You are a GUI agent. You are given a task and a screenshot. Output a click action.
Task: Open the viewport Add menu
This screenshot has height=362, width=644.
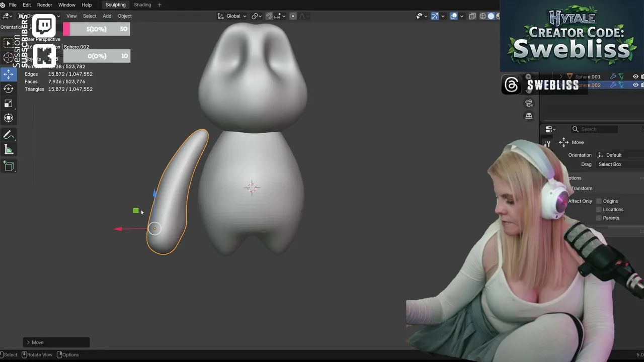pyautogui.click(x=107, y=16)
